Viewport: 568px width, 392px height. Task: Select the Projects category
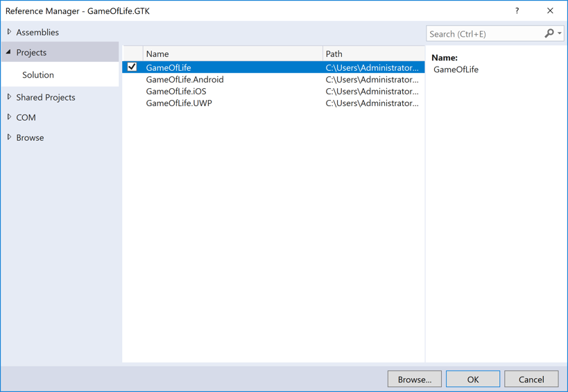pos(60,52)
